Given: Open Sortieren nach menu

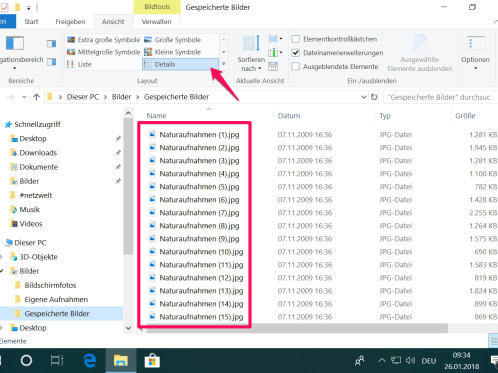Looking at the screenshot, I should [251, 53].
